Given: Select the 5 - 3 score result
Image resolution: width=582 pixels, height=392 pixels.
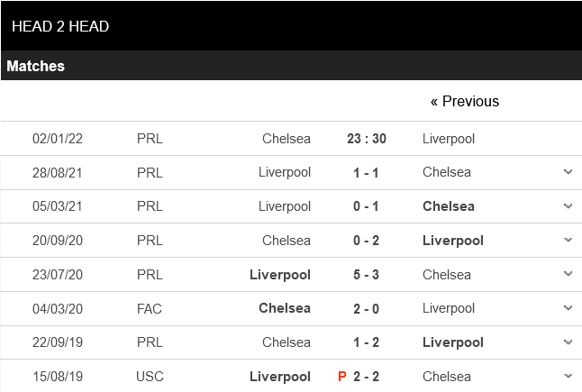Looking at the screenshot, I should pos(366,275).
